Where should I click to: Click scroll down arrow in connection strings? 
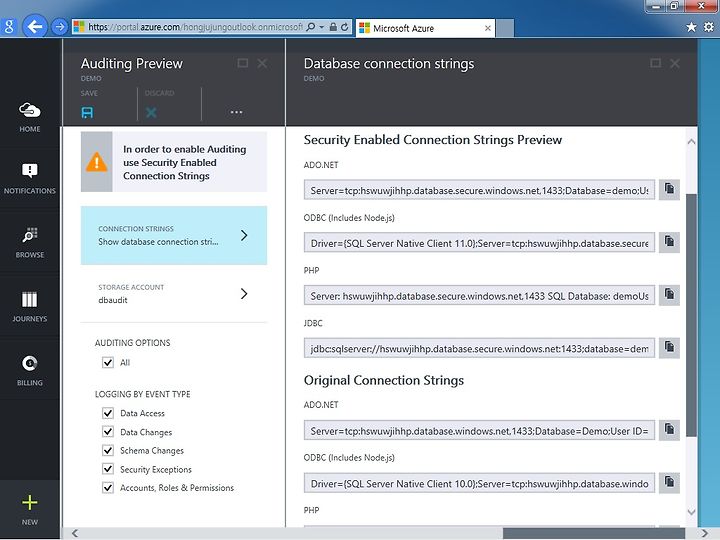691,511
